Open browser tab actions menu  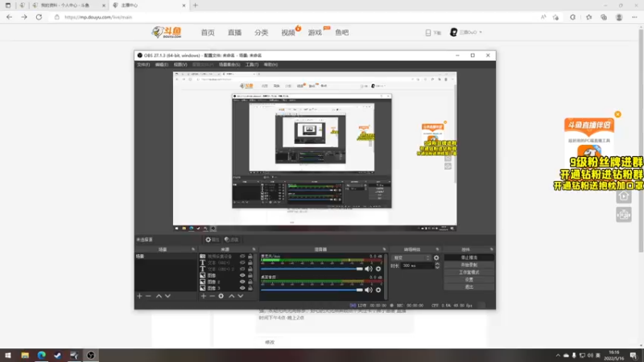(x=8, y=6)
